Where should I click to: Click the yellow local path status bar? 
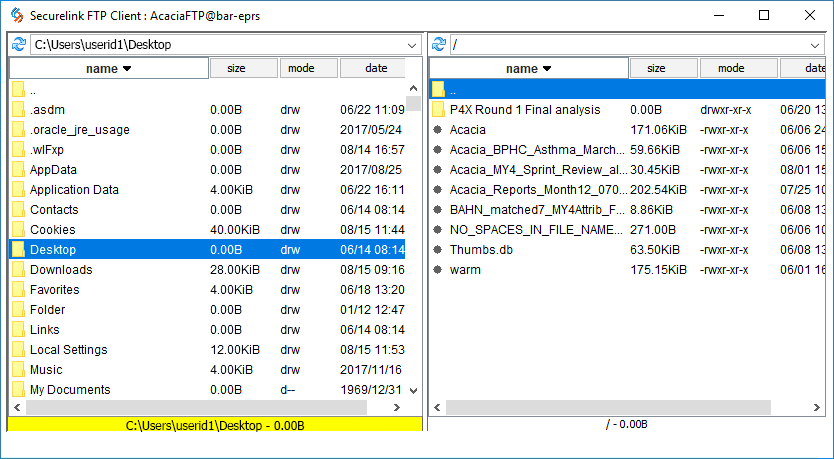(x=214, y=426)
